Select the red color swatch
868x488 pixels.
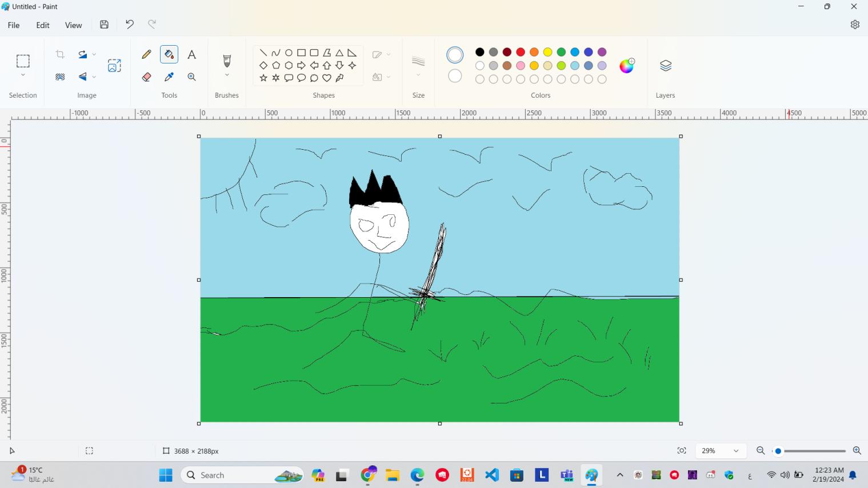[520, 51]
